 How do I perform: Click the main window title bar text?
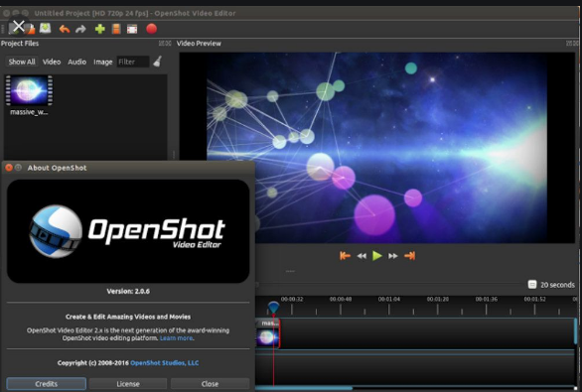click(x=135, y=13)
